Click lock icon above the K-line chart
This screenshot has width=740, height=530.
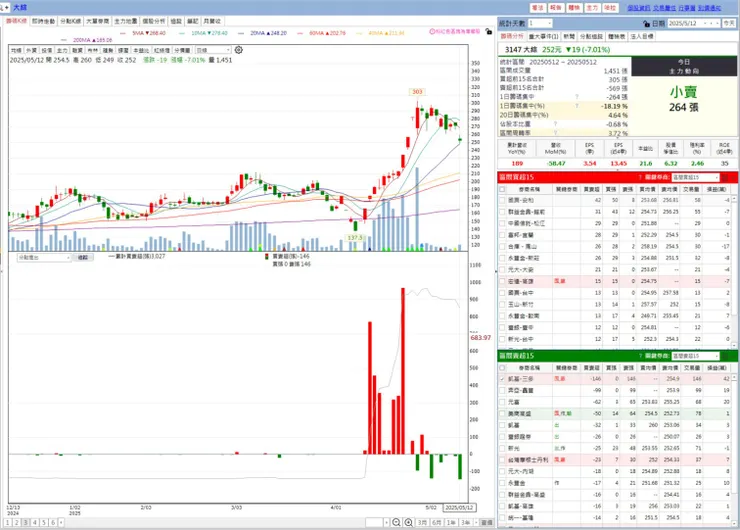point(488,32)
